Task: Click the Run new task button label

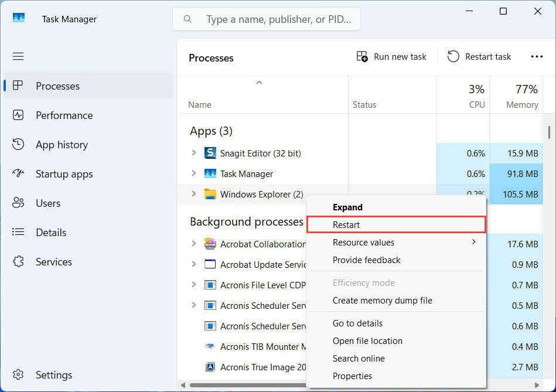Action: coord(400,57)
